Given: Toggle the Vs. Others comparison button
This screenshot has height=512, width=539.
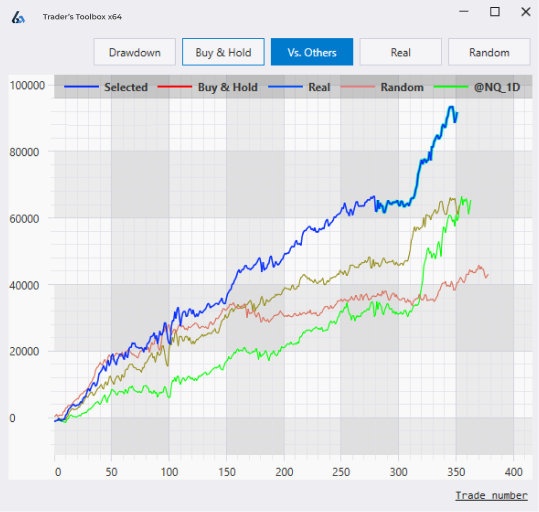Looking at the screenshot, I should (312, 52).
